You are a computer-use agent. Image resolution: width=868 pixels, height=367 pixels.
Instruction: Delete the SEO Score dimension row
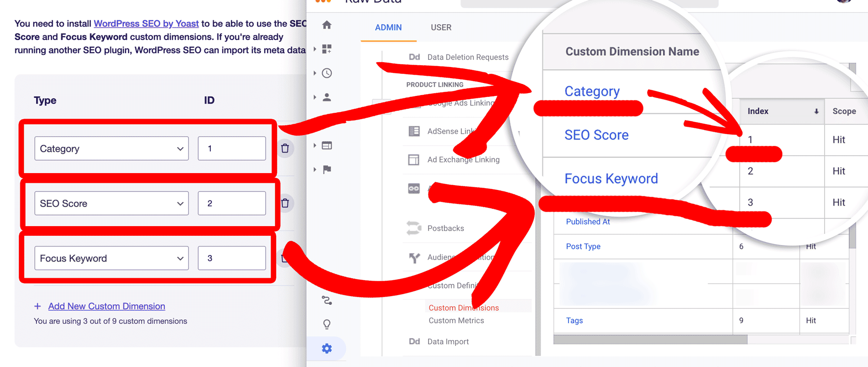pos(285,203)
